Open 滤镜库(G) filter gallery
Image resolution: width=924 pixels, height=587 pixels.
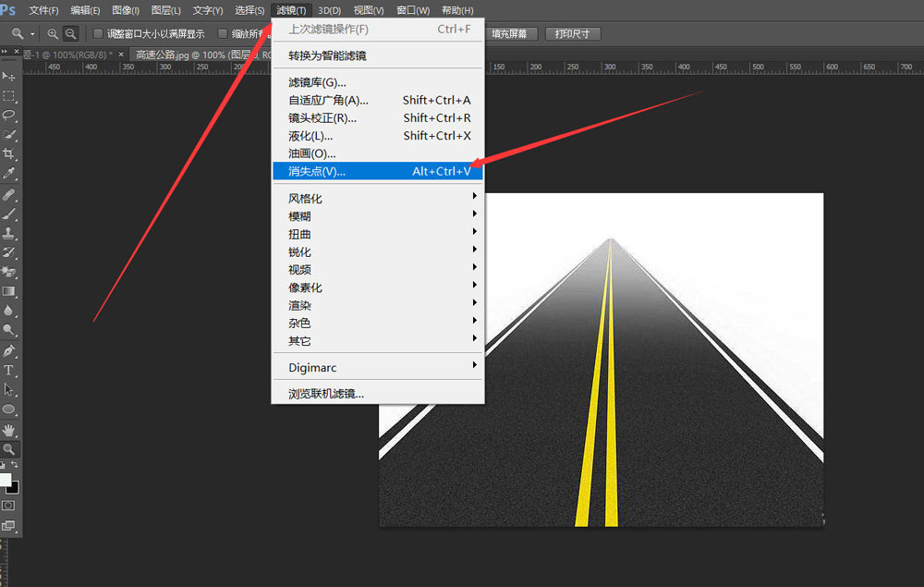point(378,82)
